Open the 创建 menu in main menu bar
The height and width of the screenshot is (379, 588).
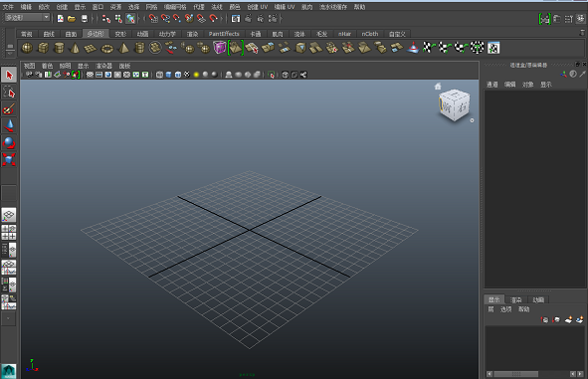(62, 7)
